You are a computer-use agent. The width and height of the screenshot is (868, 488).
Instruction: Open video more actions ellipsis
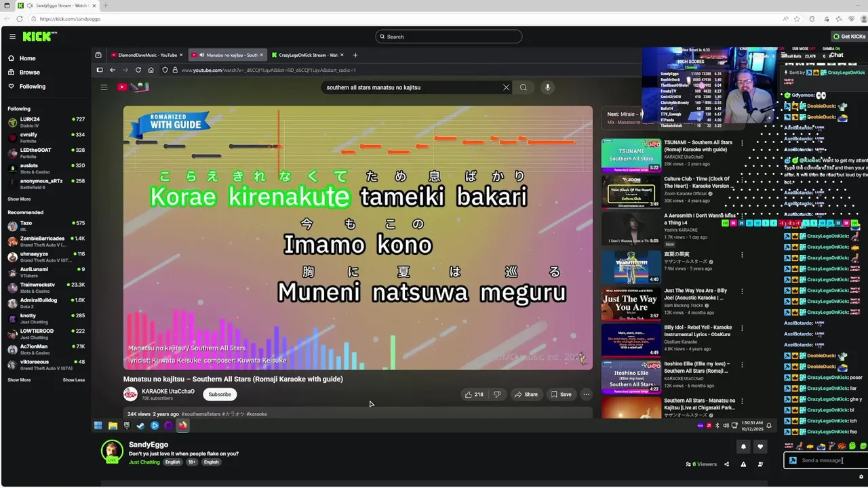click(586, 394)
